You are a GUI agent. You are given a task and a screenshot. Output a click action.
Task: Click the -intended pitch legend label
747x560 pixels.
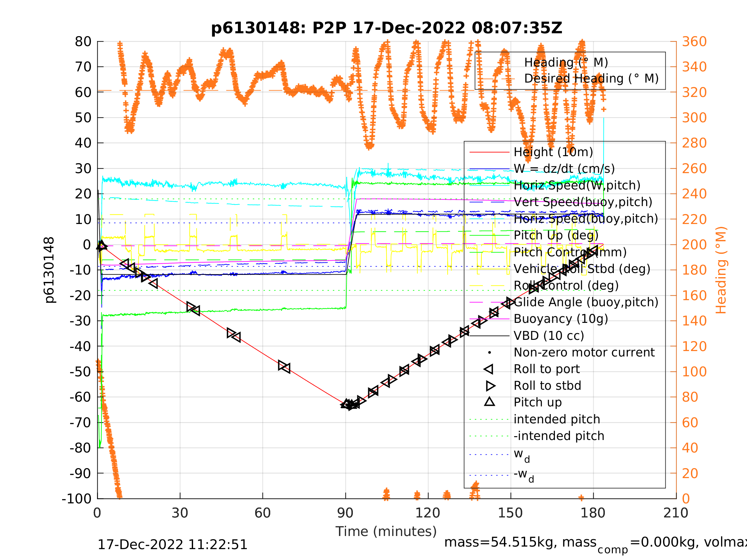tap(558, 436)
